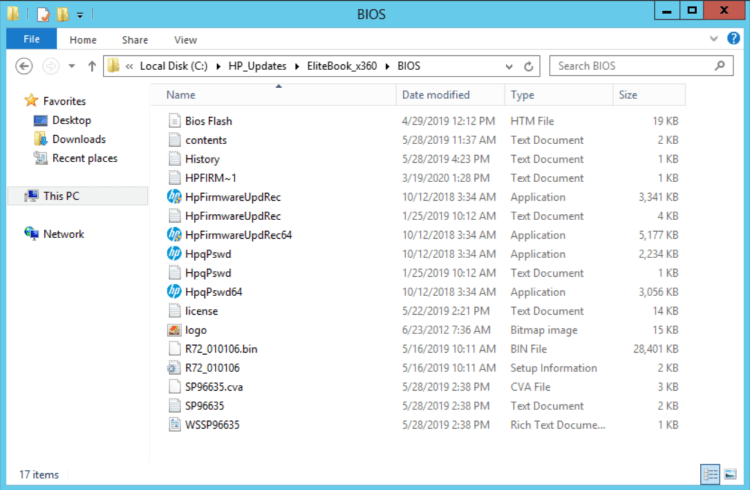Go up one folder level arrow
Screen dimensions: 750x490
click(92, 66)
